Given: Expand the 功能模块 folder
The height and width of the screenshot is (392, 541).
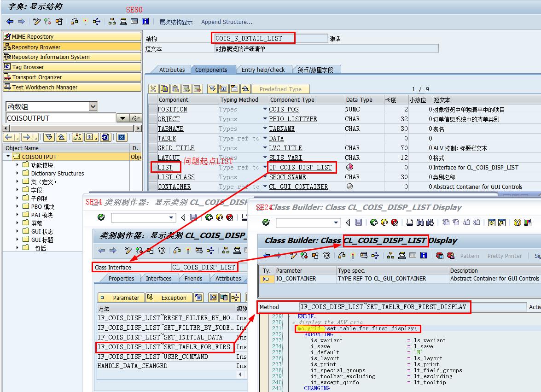Looking at the screenshot, I should pos(17,164).
